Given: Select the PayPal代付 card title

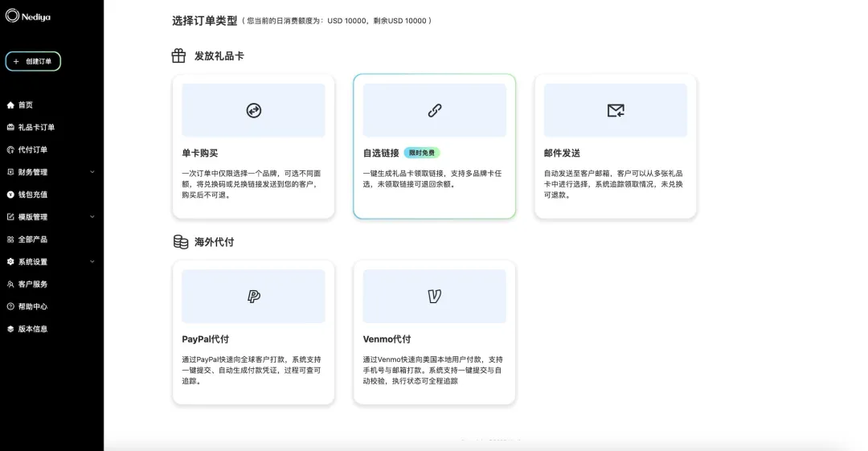Looking at the screenshot, I should [x=206, y=339].
